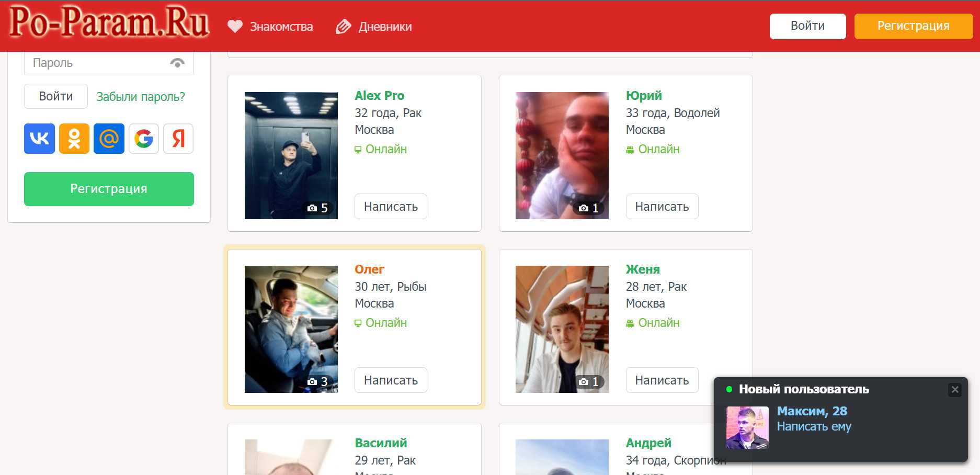The height and width of the screenshot is (475, 980).
Task: Sign in with the Odnoklassniki icon
Action: [74, 139]
